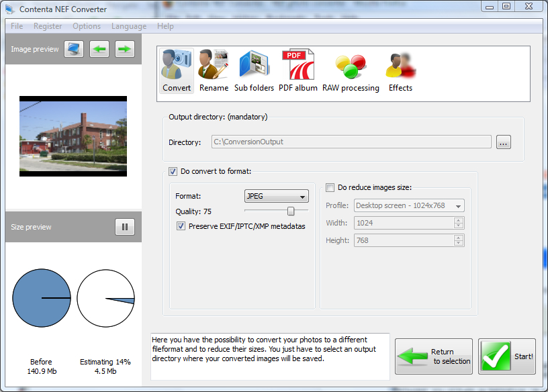Pause the size preview estimation

(x=125, y=227)
